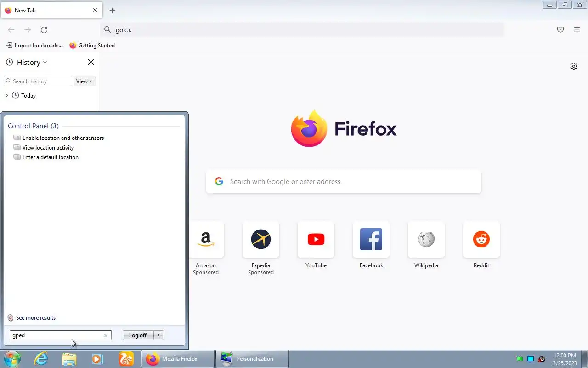Screen dimensions: 588x368
Task: Click the Firefox logo on new tab
Action: (x=344, y=128)
